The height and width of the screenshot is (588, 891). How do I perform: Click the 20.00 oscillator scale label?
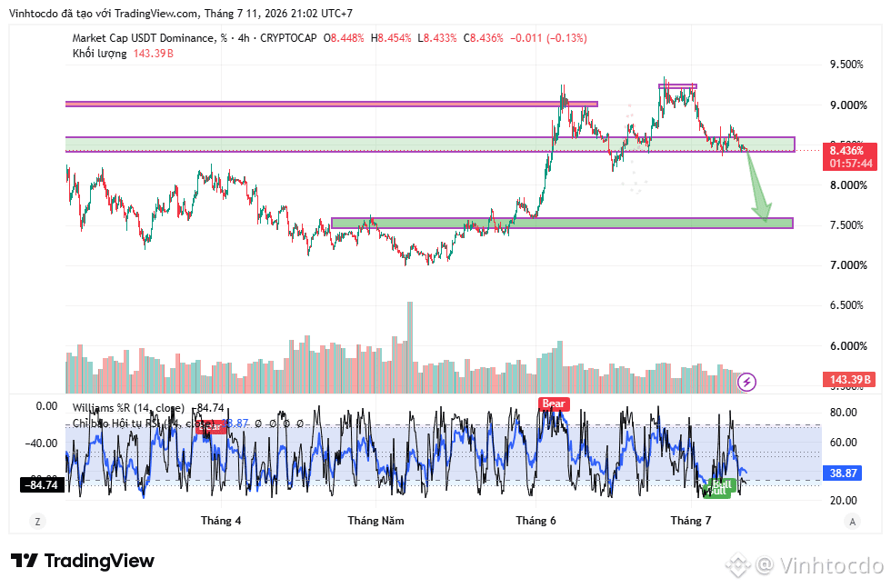pyautogui.click(x=844, y=501)
